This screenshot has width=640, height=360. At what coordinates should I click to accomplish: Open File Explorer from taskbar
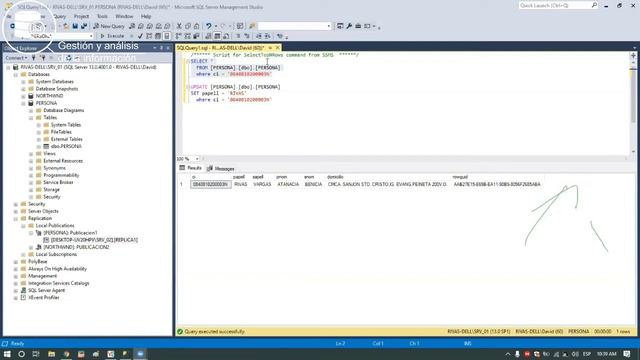tap(51, 354)
